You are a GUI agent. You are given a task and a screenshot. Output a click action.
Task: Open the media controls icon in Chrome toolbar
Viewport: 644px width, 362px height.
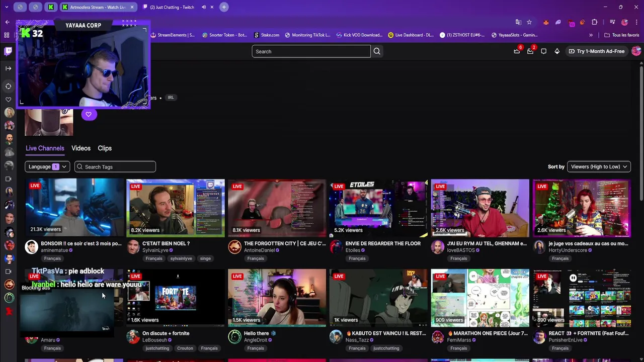[612, 22]
